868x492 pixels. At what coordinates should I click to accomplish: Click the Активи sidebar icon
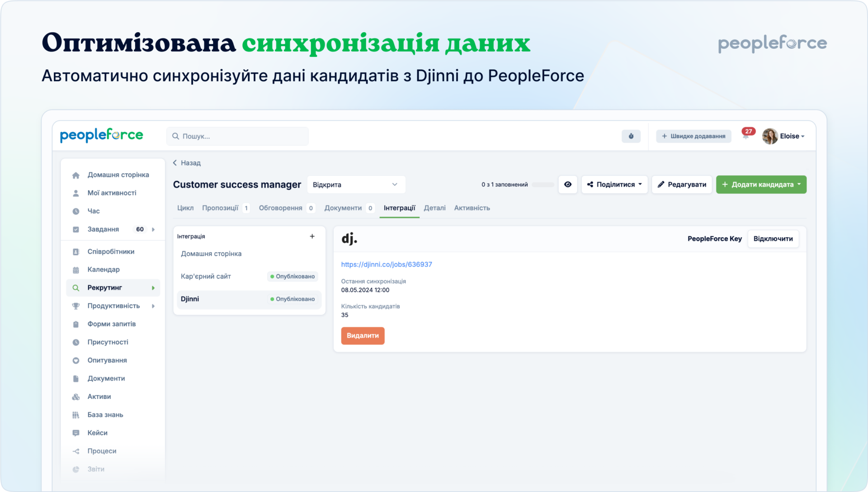point(76,397)
